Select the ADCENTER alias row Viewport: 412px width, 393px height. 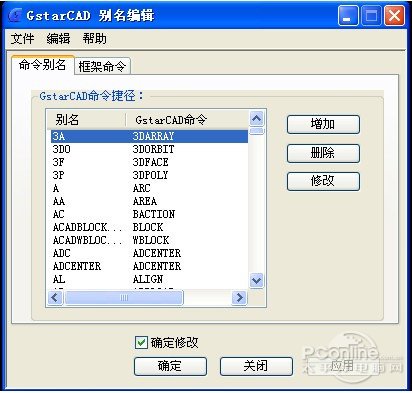[x=149, y=266]
